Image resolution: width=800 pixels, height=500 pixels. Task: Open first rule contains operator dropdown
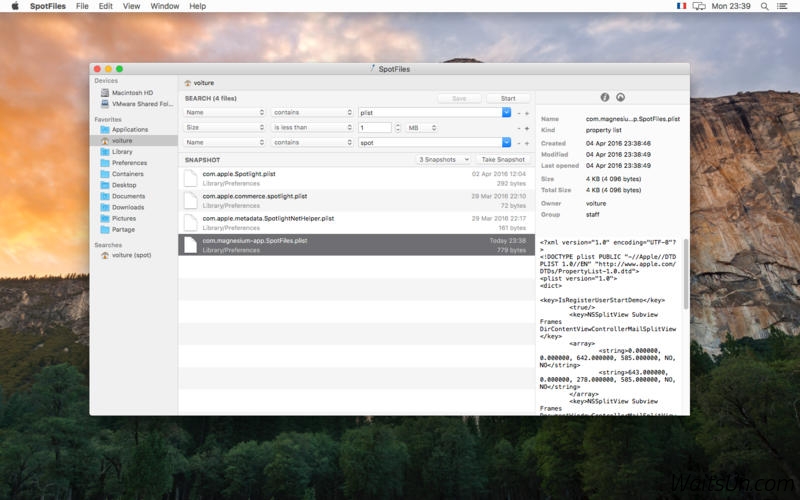tap(312, 112)
